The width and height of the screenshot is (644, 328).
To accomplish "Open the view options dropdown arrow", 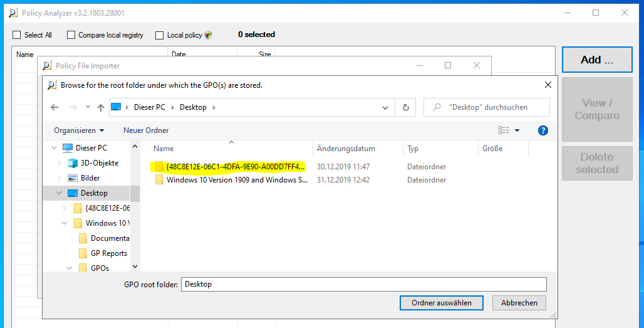I will pyautogui.click(x=517, y=130).
